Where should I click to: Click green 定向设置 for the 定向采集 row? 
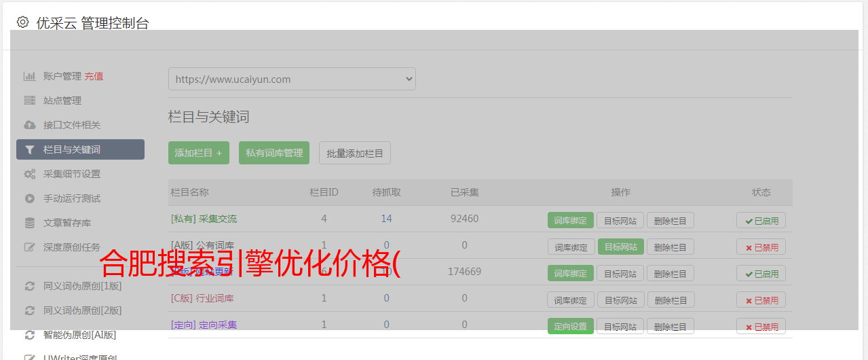tap(571, 326)
